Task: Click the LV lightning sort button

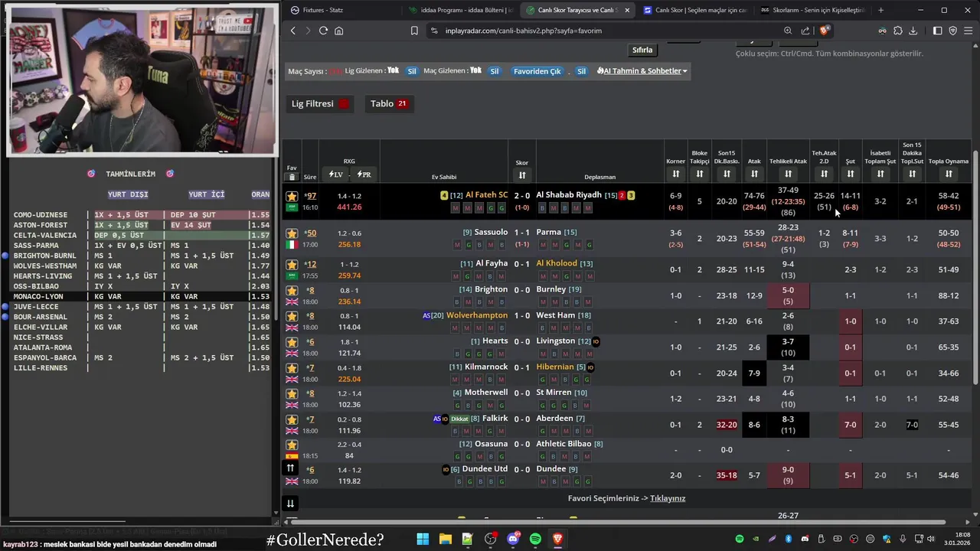Action: 335,174
